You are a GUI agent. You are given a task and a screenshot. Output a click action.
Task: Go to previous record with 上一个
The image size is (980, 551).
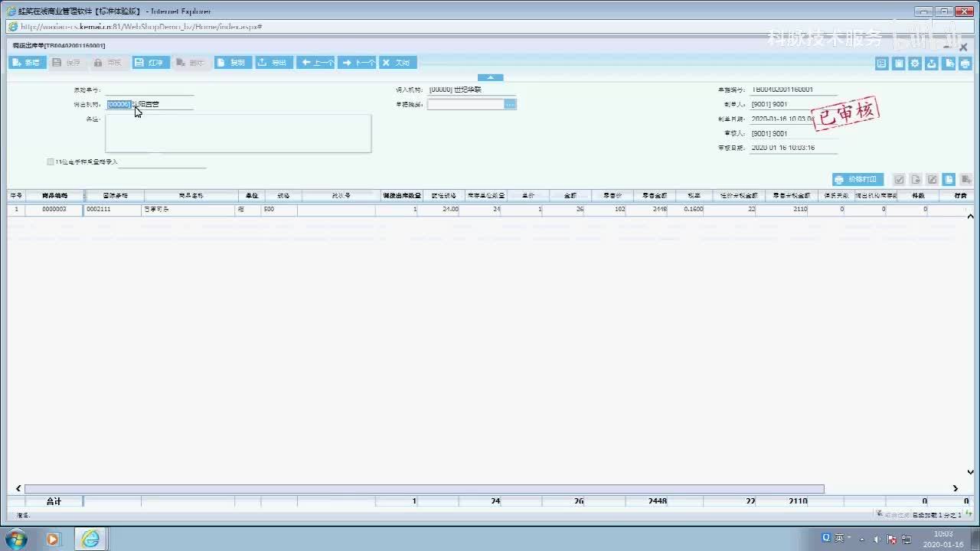pos(316,63)
